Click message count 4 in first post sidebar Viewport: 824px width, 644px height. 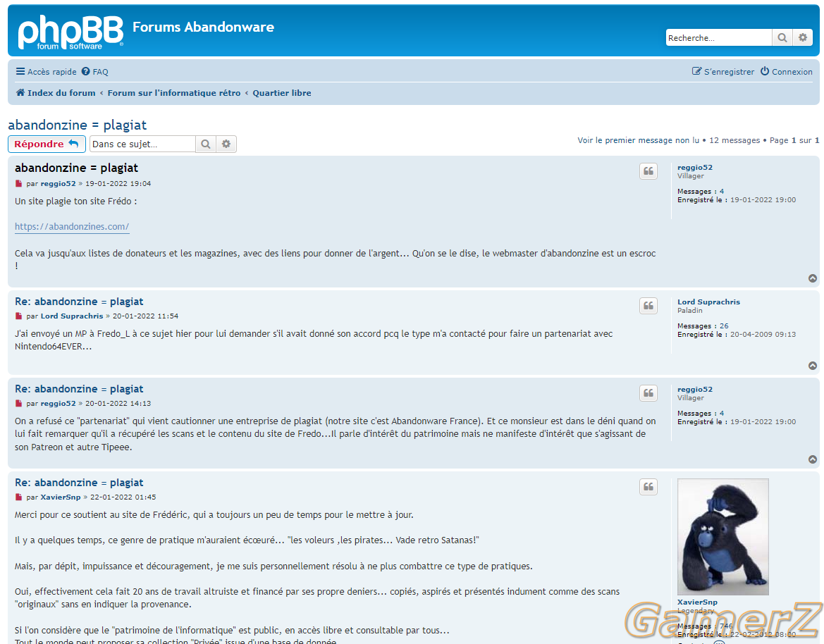pyautogui.click(x=722, y=191)
